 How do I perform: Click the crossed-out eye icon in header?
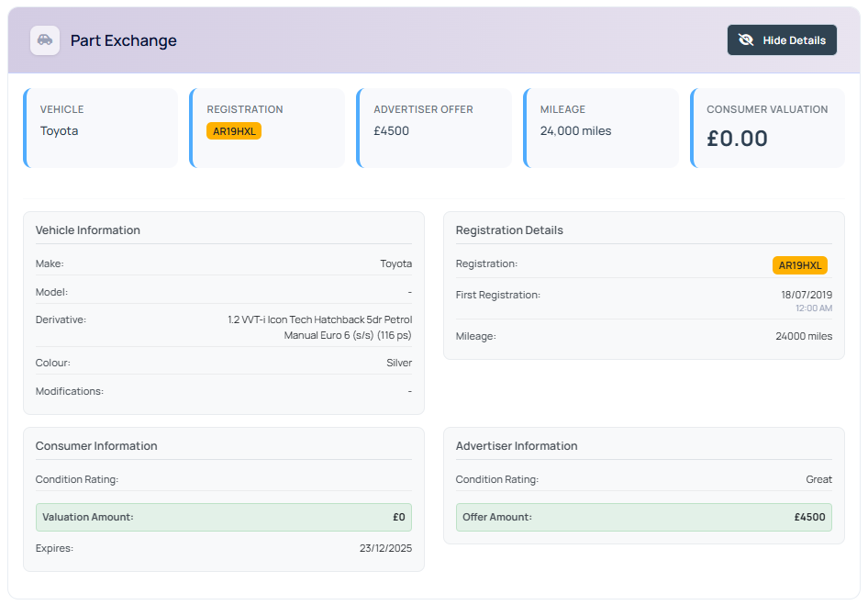click(x=746, y=40)
